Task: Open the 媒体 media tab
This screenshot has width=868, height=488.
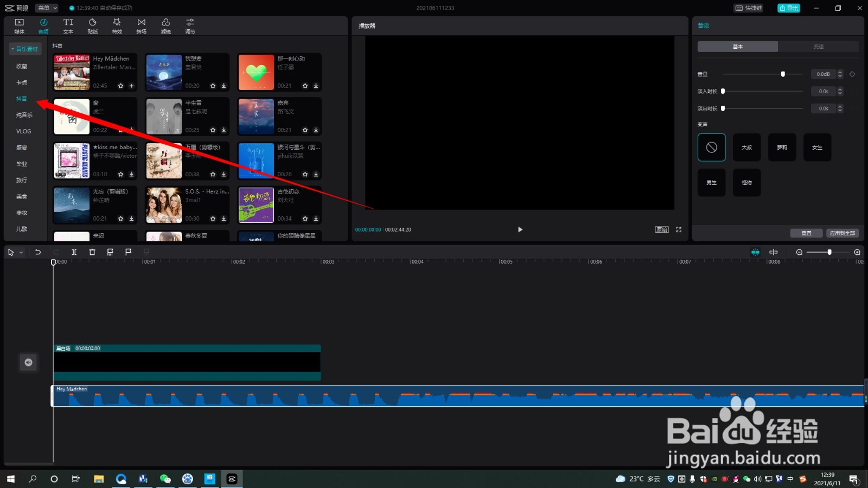Action: 19,26
